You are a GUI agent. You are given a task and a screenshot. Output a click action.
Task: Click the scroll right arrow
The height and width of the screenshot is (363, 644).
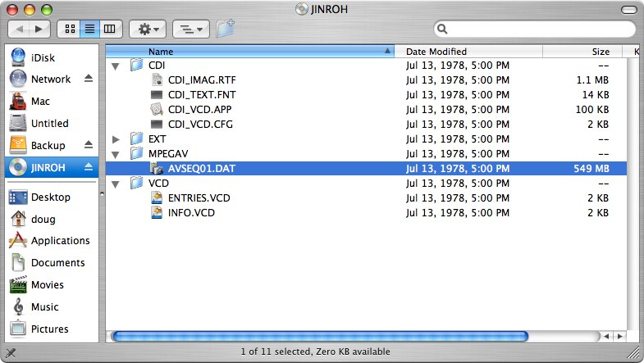pos(619,336)
